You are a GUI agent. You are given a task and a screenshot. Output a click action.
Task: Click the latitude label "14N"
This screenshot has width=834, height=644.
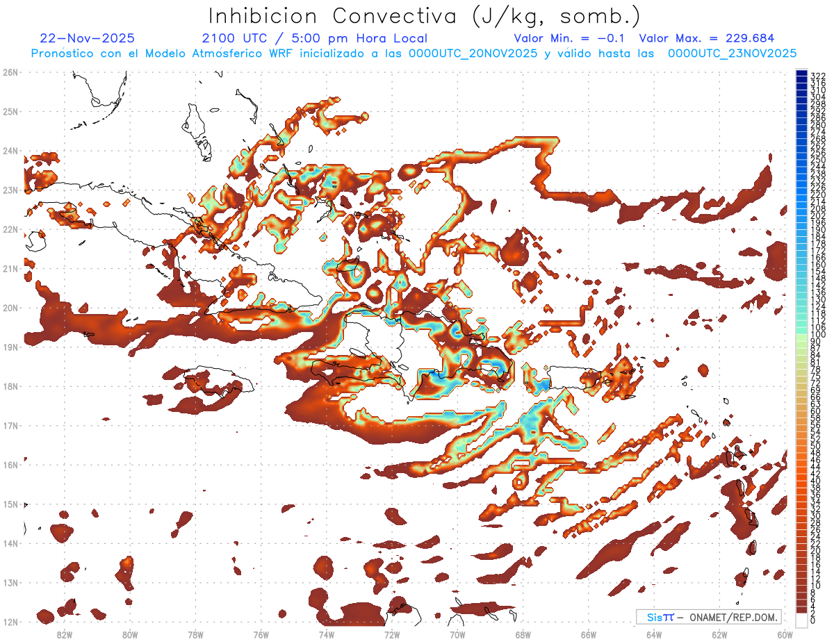pyautogui.click(x=10, y=543)
